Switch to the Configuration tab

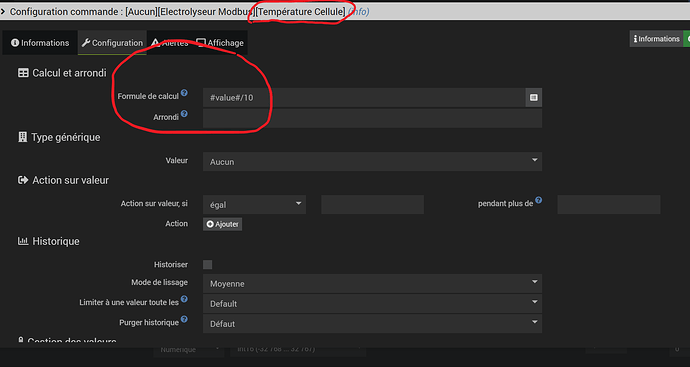pyautogui.click(x=112, y=43)
